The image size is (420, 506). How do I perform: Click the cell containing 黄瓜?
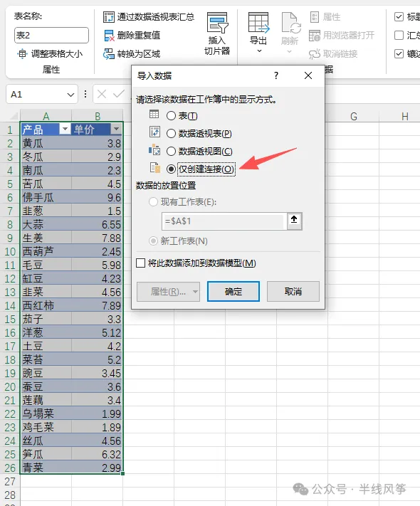(46, 143)
